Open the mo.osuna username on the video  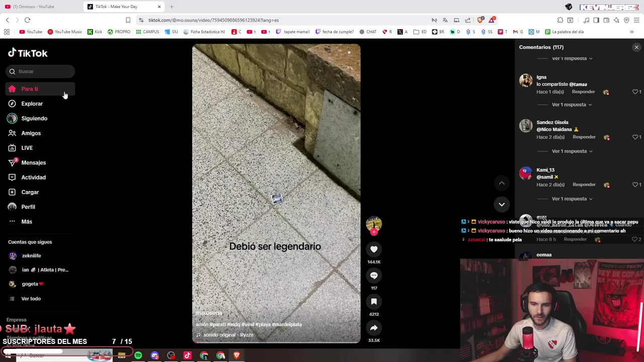(209, 313)
